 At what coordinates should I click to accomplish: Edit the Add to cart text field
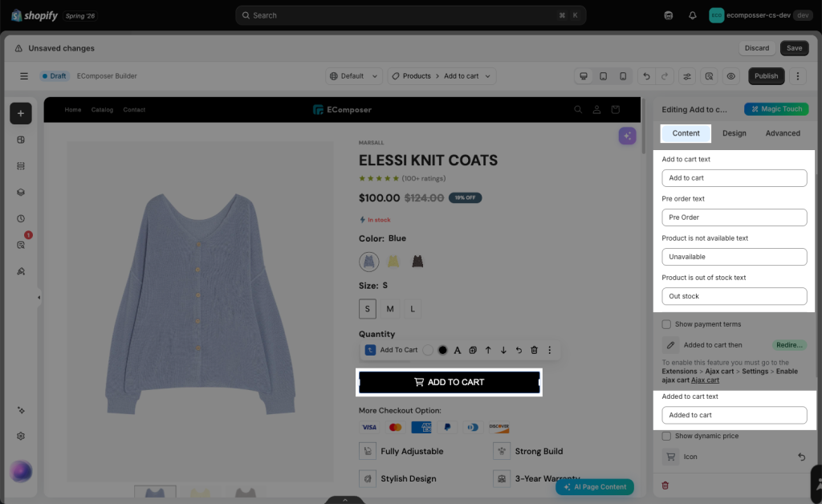point(734,177)
